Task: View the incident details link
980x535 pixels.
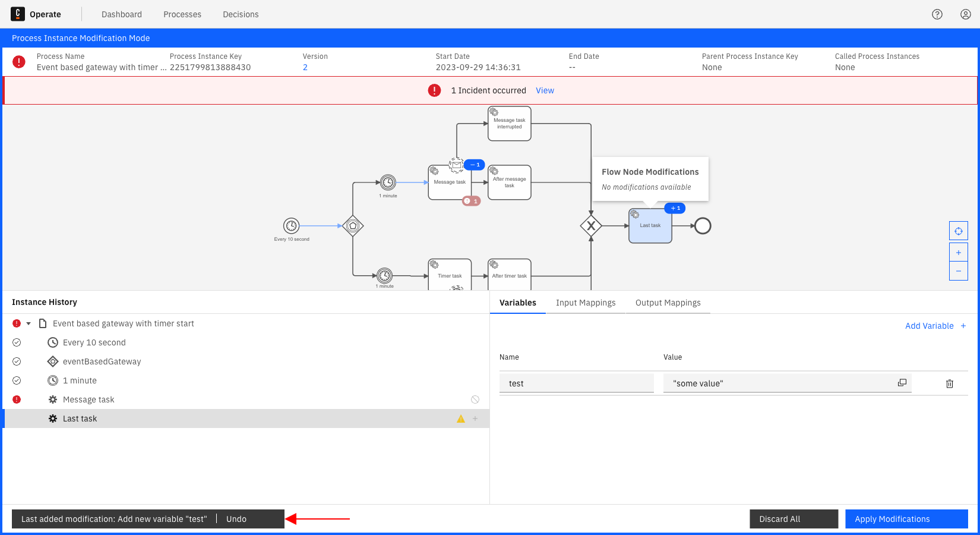Action: tap(545, 90)
